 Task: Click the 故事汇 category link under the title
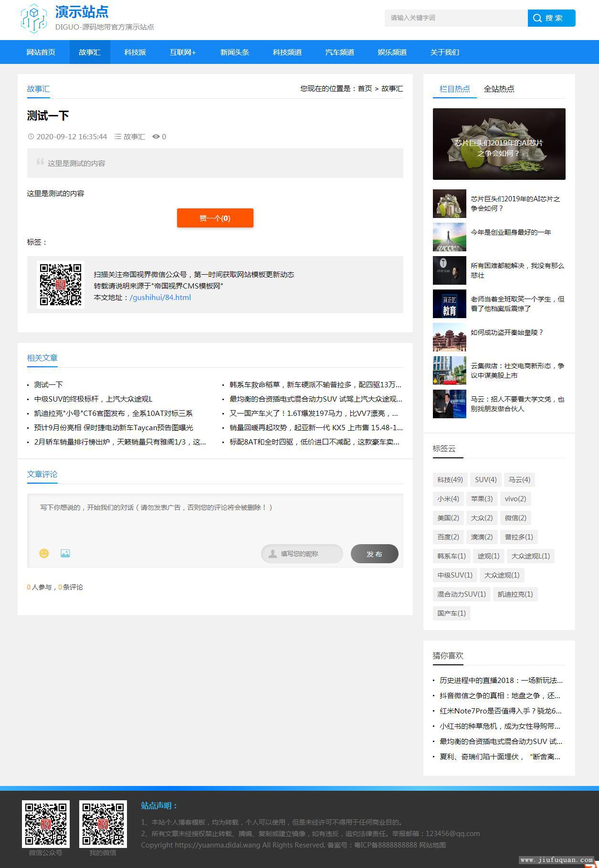point(134,136)
